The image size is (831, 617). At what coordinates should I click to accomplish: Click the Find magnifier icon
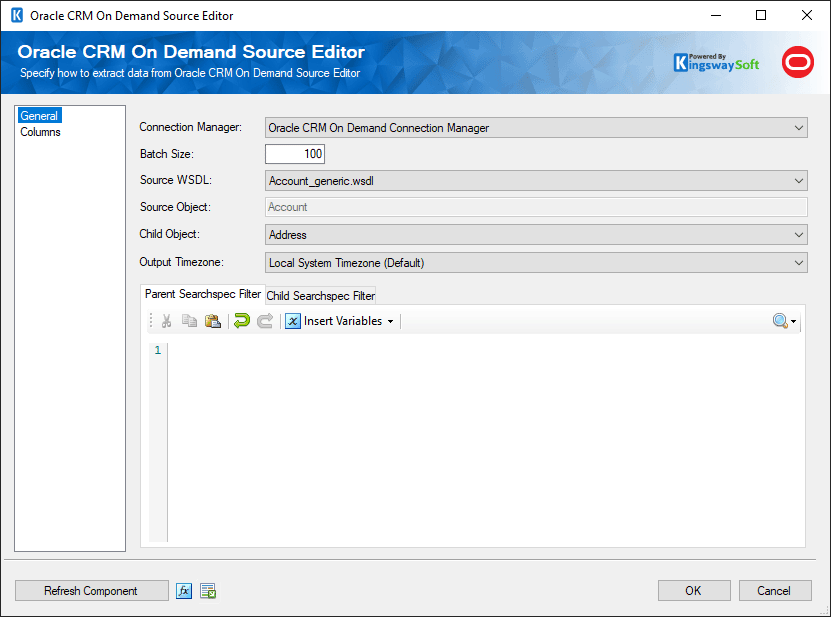pos(780,321)
